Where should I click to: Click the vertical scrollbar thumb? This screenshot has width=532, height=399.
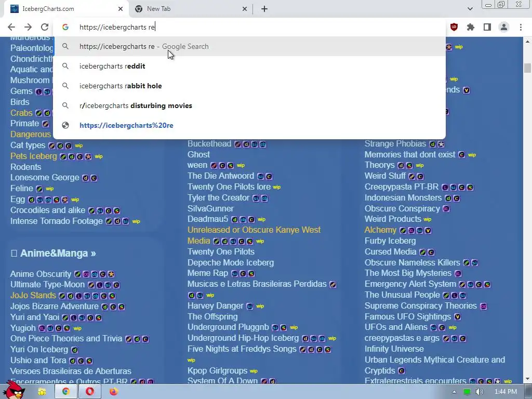click(527, 68)
